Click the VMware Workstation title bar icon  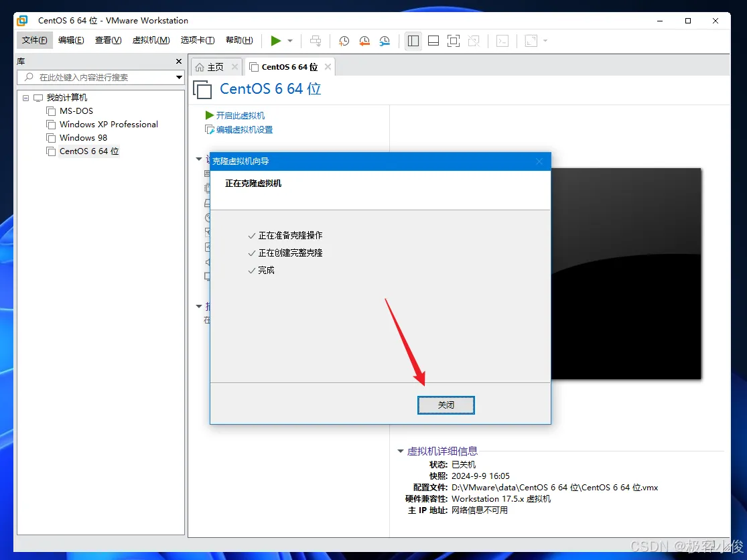pos(22,21)
